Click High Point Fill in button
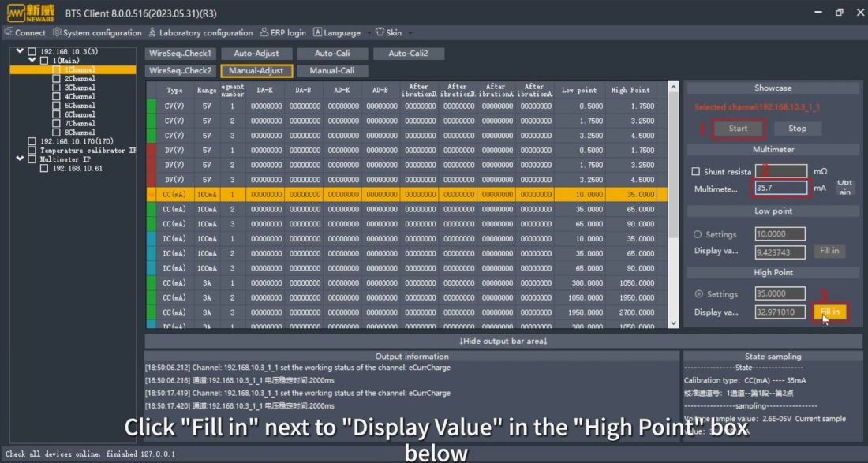868x463 pixels. 829,312
